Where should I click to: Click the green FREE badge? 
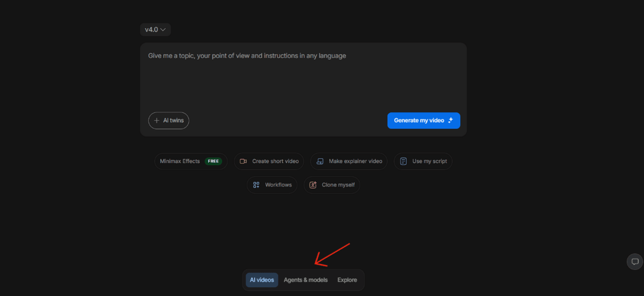[213, 162]
